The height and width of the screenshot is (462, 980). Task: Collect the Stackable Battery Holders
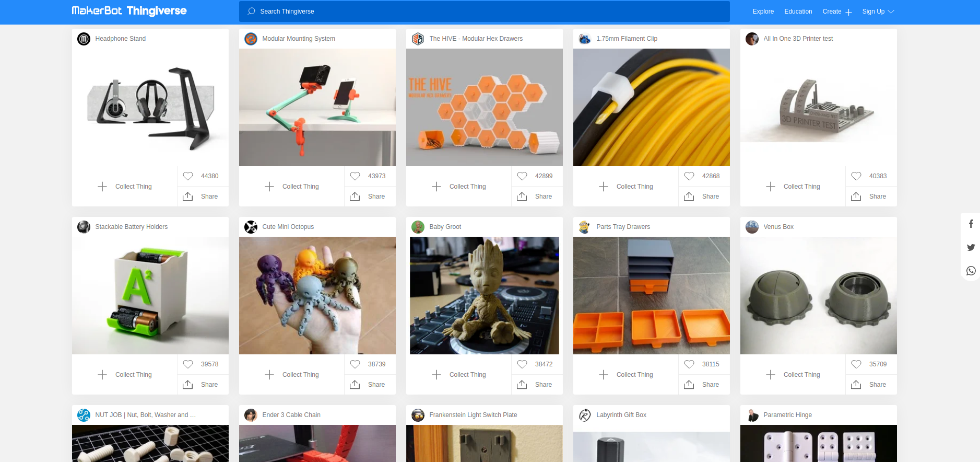click(124, 375)
